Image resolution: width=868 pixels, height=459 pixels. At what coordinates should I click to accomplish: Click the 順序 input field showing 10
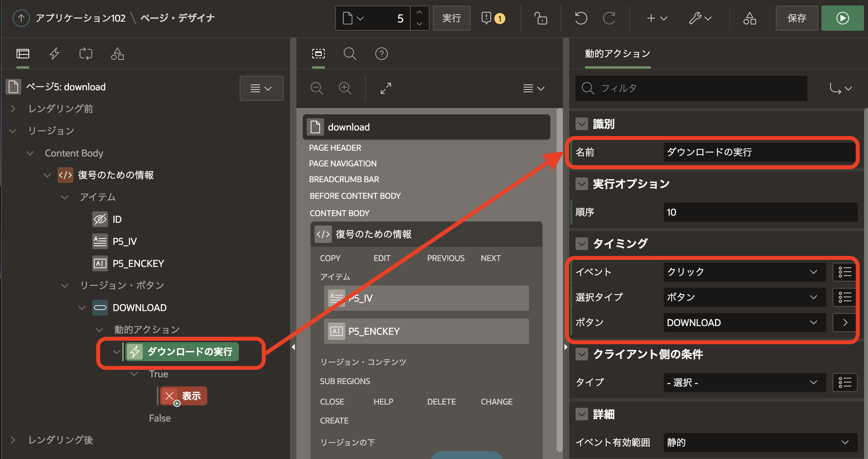point(760,212)
